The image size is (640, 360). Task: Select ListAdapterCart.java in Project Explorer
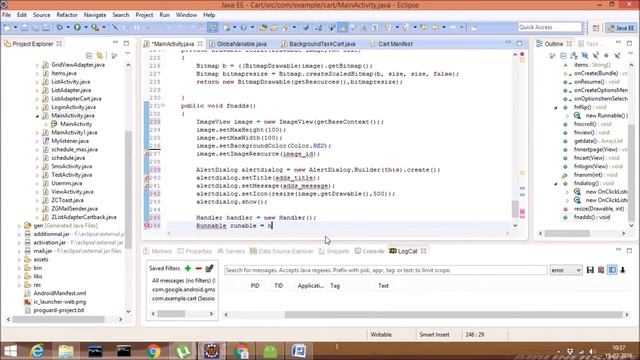76,99
